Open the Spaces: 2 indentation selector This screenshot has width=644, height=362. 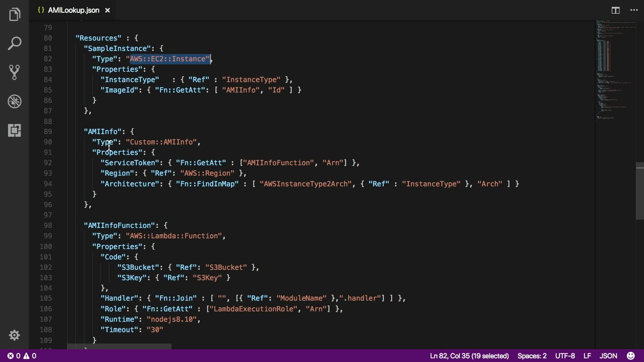pos(532,356)
